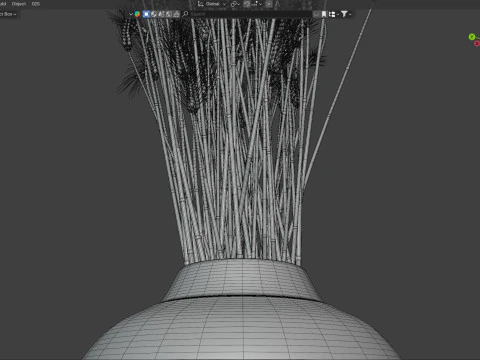The height and width of the screenshot is (360, 480).
Task: Select the blue highlighted display mode icon
Action: tap(146, 14)
